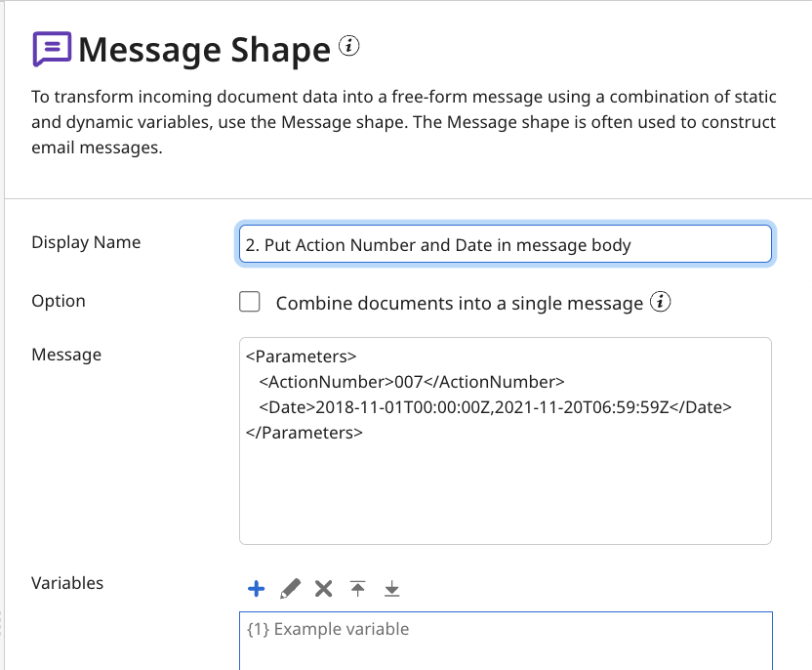Click the purple Message Shape chat icon
This screenshot has width=812, height=670.
click(52, 49)
